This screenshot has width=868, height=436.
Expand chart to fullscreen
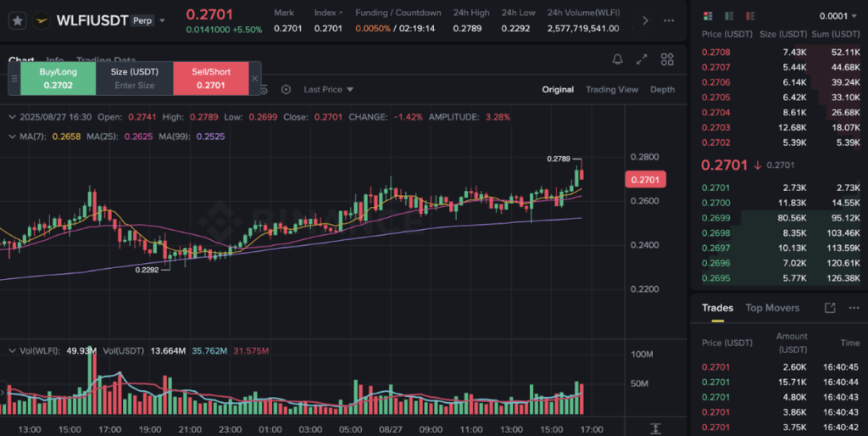[642, 59]
